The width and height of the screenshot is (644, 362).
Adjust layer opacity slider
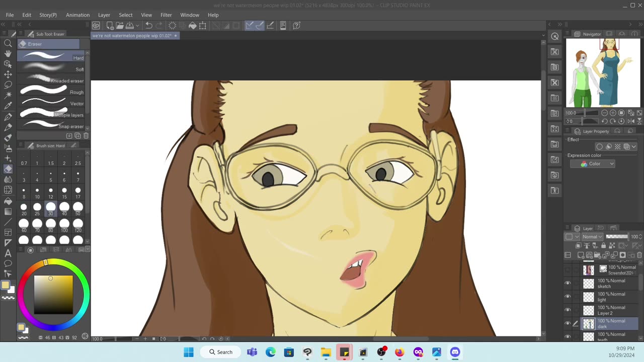click(617, 237)
